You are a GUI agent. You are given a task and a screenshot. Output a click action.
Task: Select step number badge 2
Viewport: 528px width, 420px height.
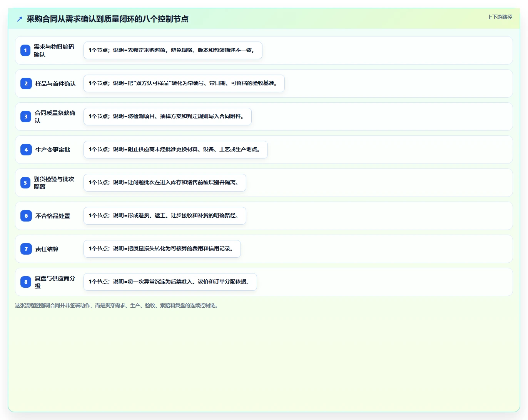click(x=26, y=83)
